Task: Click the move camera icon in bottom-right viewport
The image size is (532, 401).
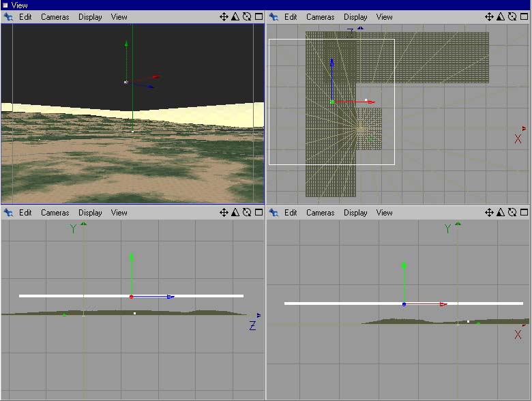Action: pos(489,213)
